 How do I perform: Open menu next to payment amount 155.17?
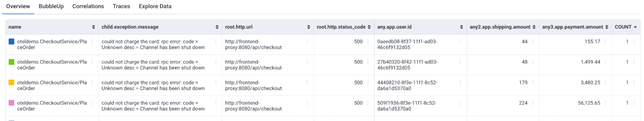606,42
